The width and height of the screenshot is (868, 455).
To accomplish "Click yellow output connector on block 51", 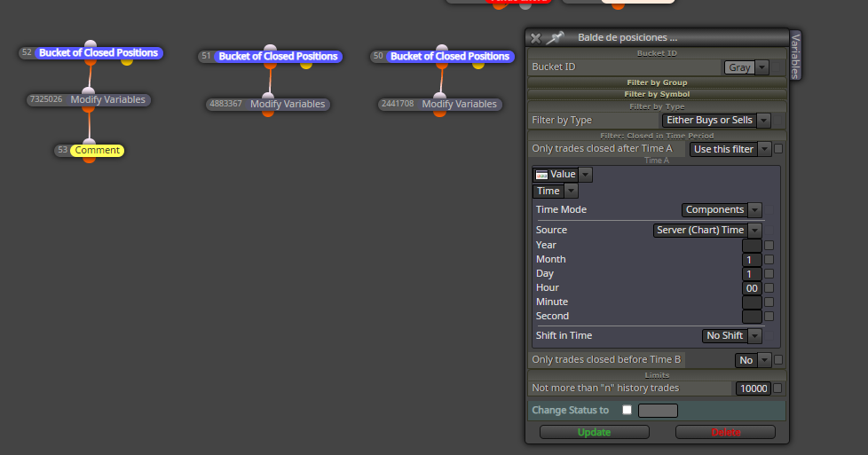I will click(306, 66).
